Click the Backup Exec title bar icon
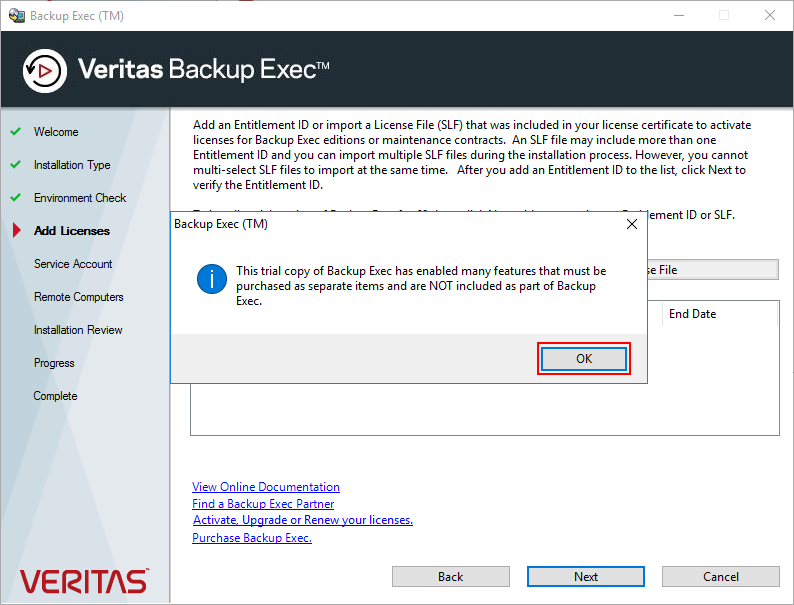Image resolution: width=794 pixels, height=605 pixels. coord(16,16)
